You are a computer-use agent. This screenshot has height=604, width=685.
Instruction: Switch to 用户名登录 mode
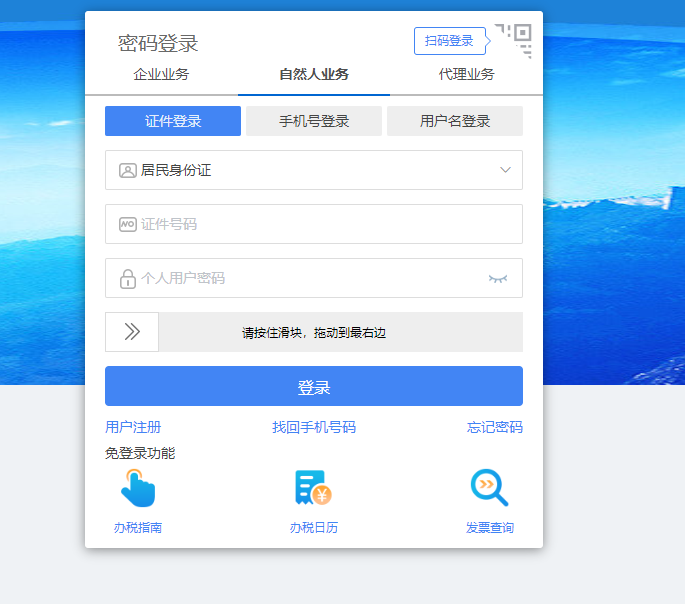click(x=455, y=121)
